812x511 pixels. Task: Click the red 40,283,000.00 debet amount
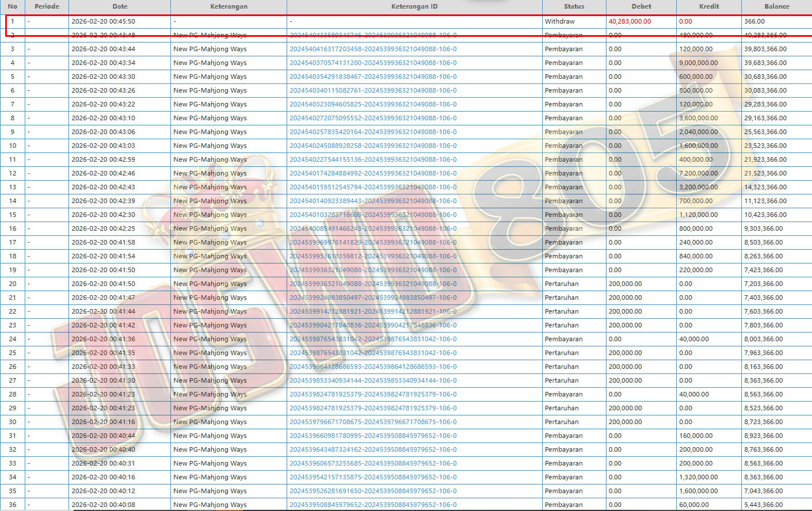(x=630, y=21)
